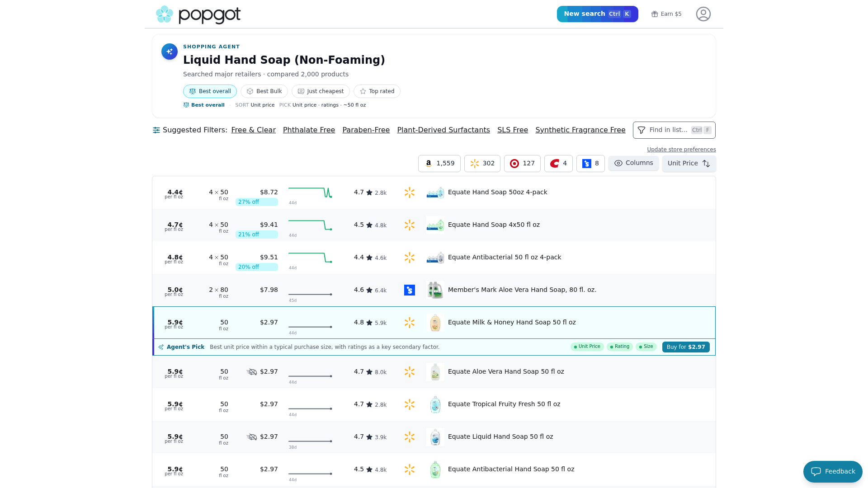The height and width of the screenshot is (488, 868).
Task: Toggle the Walmart store filter showing 302
Action: click(482, 164)
